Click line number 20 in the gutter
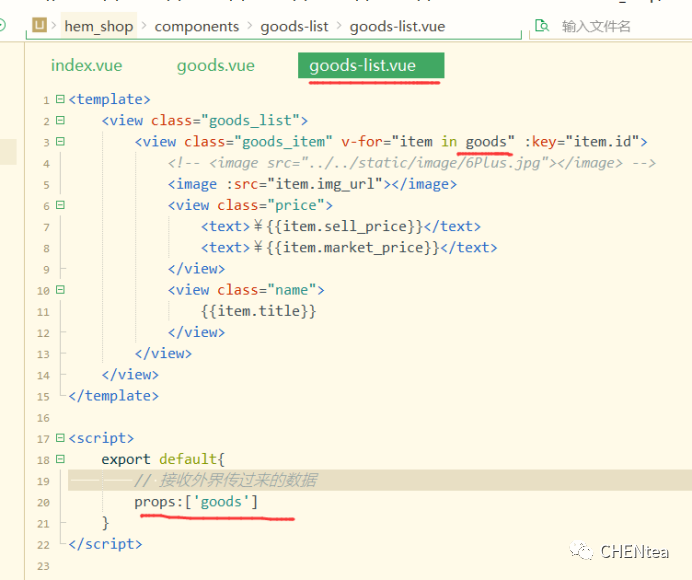Image resolution: width=692 pixels, height=580 pixels. 42,502
